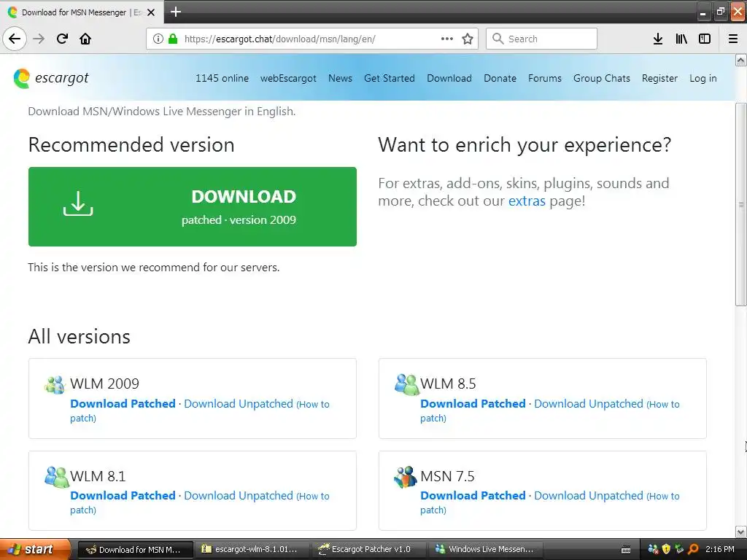Click the green DOWNLOAD patched version 2009 button
This screenshot has height=560, width=747.
pyautogui.click(x=193, y=206)
